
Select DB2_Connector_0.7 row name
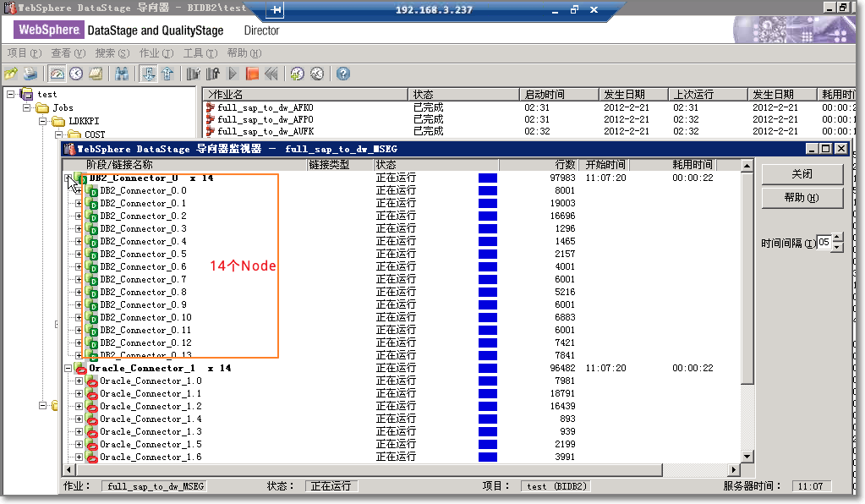point(144,280)
